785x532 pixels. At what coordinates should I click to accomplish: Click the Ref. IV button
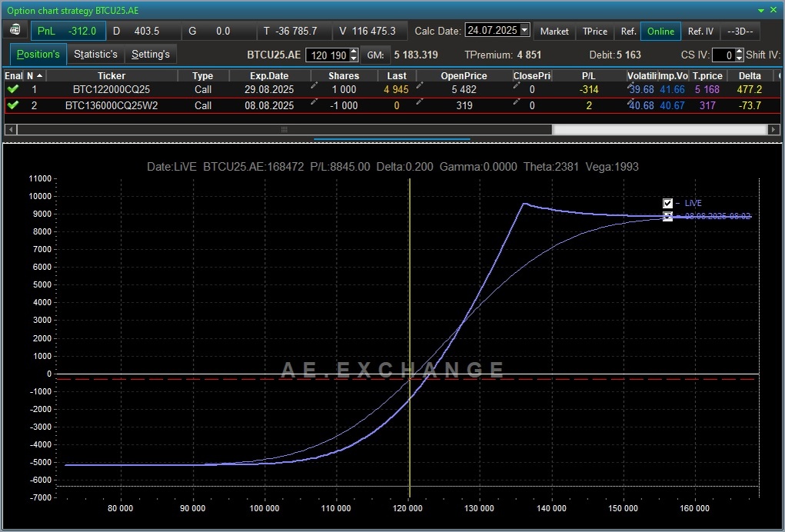(700, 31)
